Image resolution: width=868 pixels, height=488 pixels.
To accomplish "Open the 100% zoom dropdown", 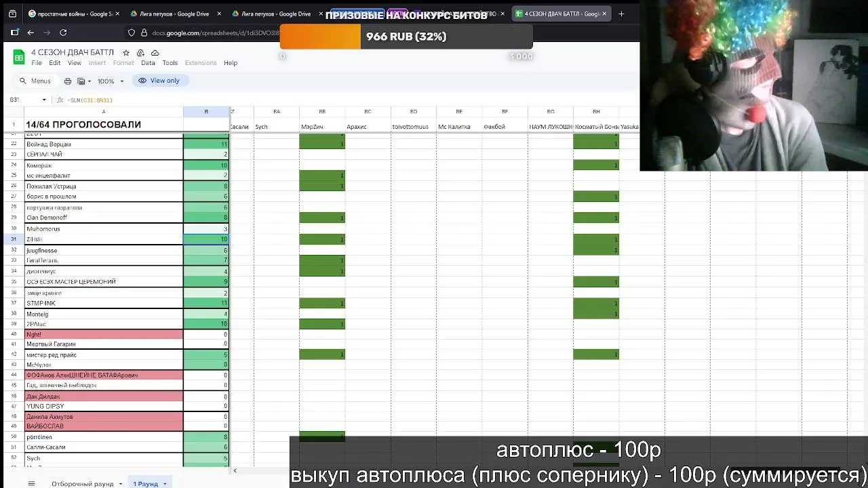I will (111, 81).
